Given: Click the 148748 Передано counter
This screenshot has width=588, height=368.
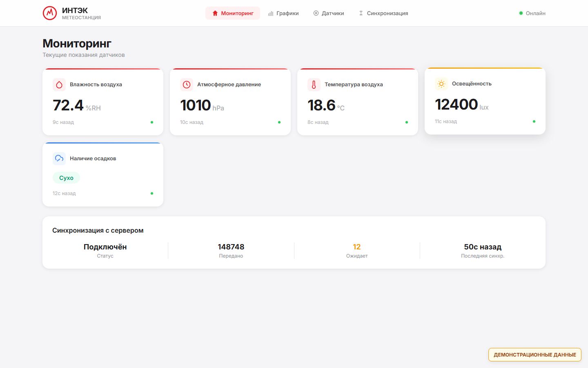Looking at the screenshot, I should click(x=231, y=251).
